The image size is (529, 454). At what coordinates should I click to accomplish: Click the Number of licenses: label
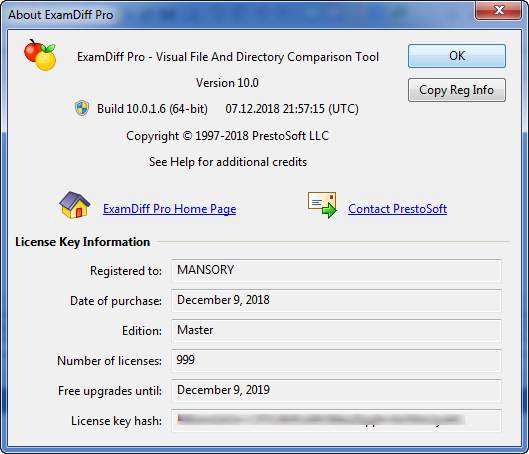point(109,361)
